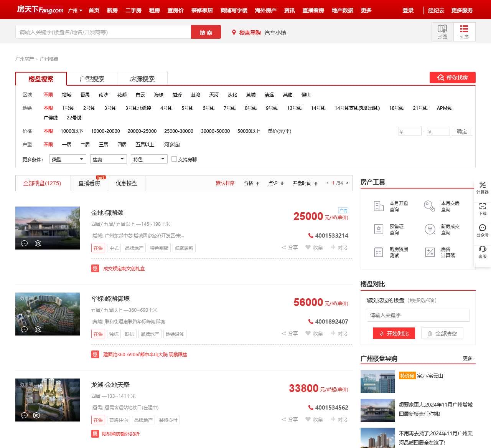Open the 下载 sidebar icon

click(x=483, y=206)
